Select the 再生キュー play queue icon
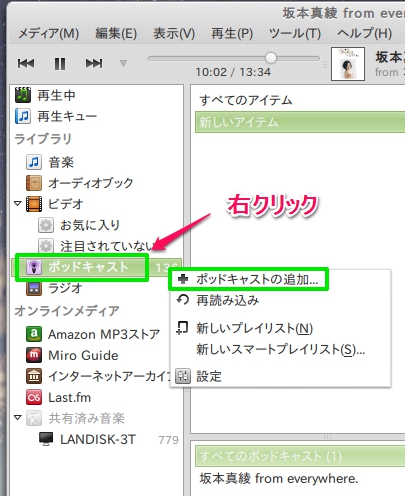Viewport: 405px width, 496px height. tap(23, 116)
